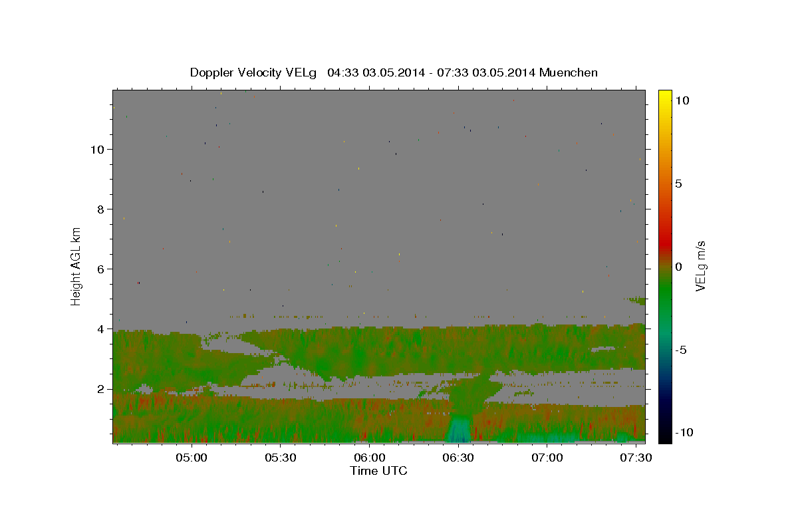Click the colorbar value 10 label

click(x=682, y=100)
